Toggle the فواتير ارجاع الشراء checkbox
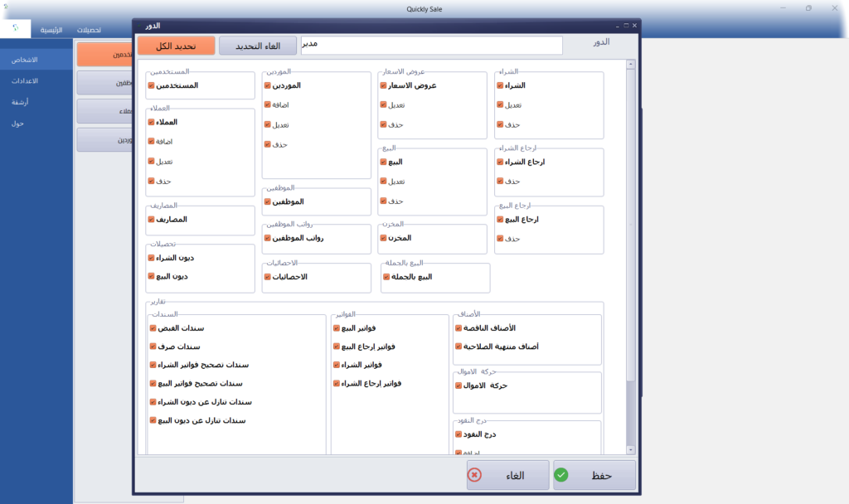The image size is (849, 504). coord(337,383)
